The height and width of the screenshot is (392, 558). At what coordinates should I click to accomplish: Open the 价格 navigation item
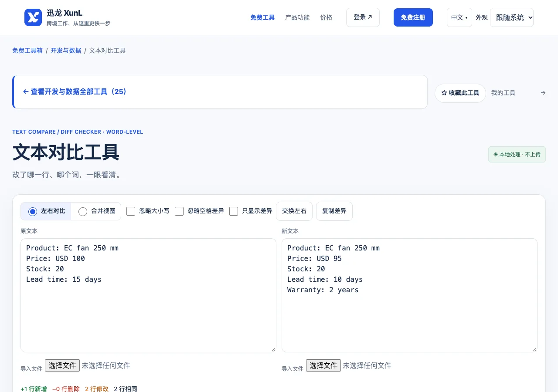coord(326,17)
